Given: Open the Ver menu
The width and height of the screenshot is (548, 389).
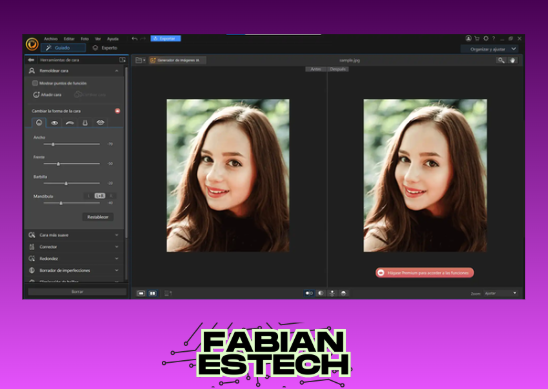Looking at the screenshot, I should click(98, 39).
